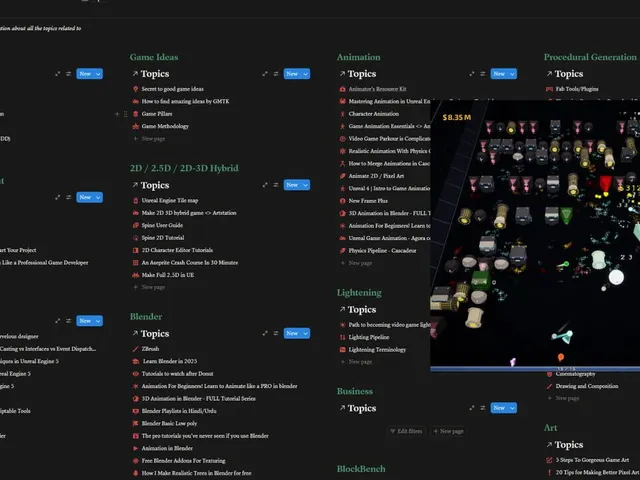Click the page icon of Character Animation
Viewport: 640px width, 480px height.
click(x=342, y=114)
